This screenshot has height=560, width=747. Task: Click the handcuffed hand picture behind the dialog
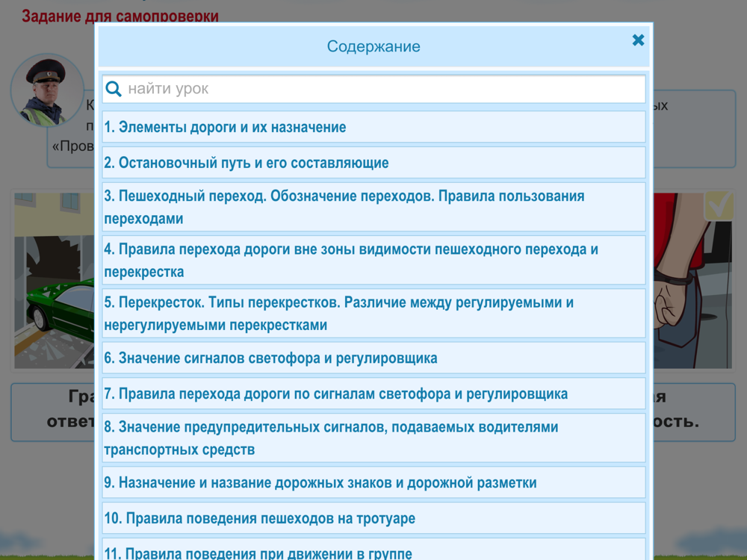692,281
